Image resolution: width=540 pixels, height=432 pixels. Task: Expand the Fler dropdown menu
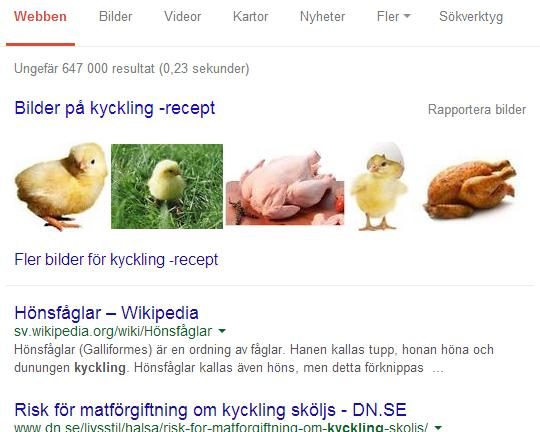tap(394, 17)
